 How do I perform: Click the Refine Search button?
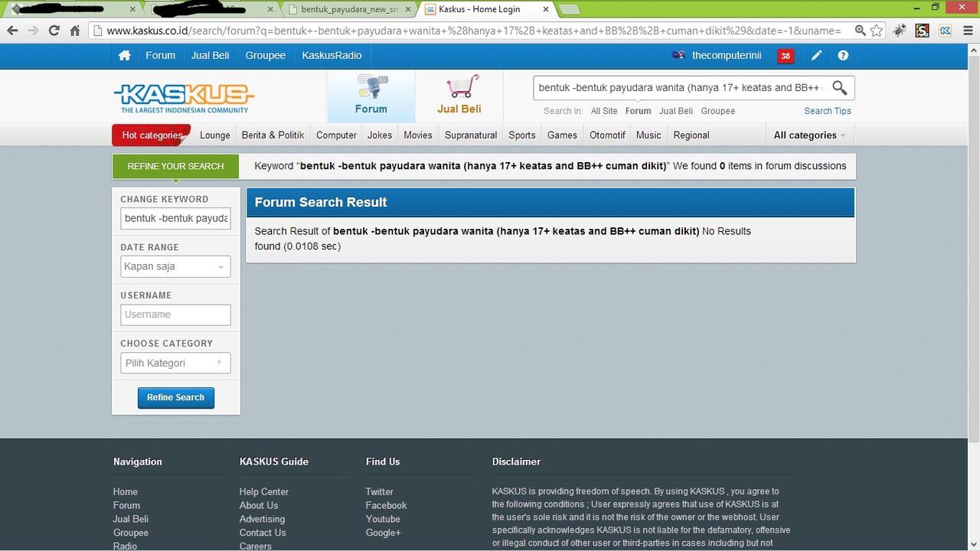coord(176,398)
